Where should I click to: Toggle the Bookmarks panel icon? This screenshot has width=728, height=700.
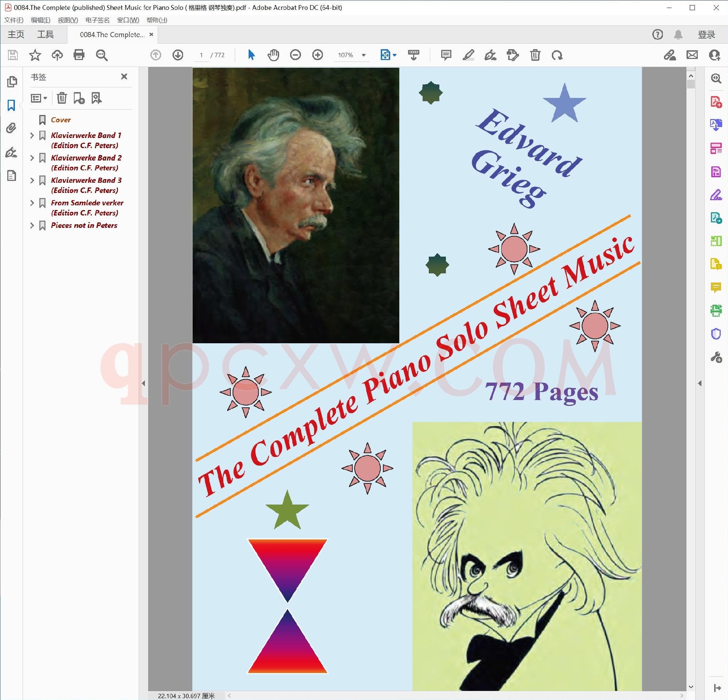pos(11,105)
